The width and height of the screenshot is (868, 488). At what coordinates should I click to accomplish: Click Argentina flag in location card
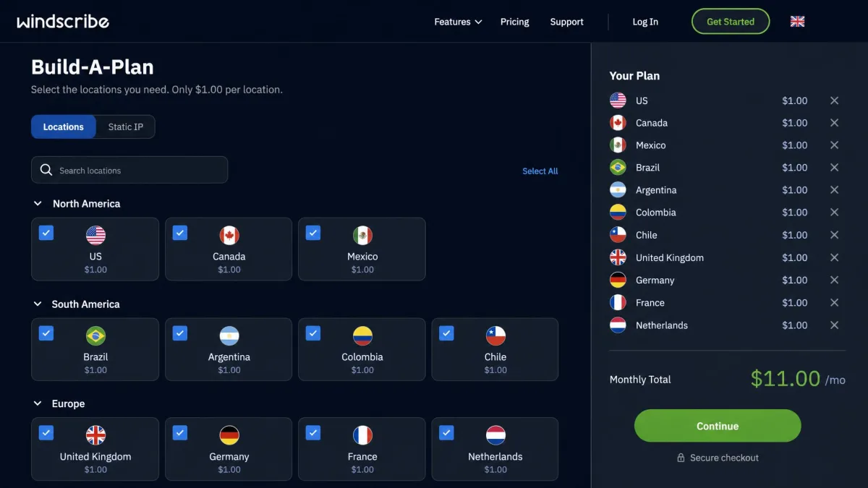coord(229,336)
